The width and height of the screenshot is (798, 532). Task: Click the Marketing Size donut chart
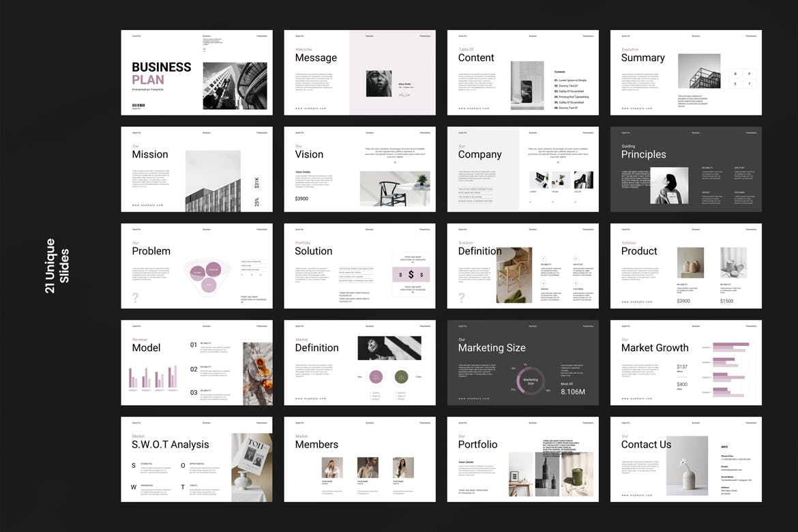point(530,381)
